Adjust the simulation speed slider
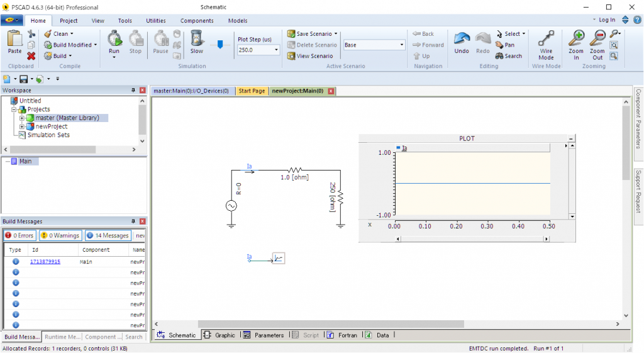 click(220, 45)
